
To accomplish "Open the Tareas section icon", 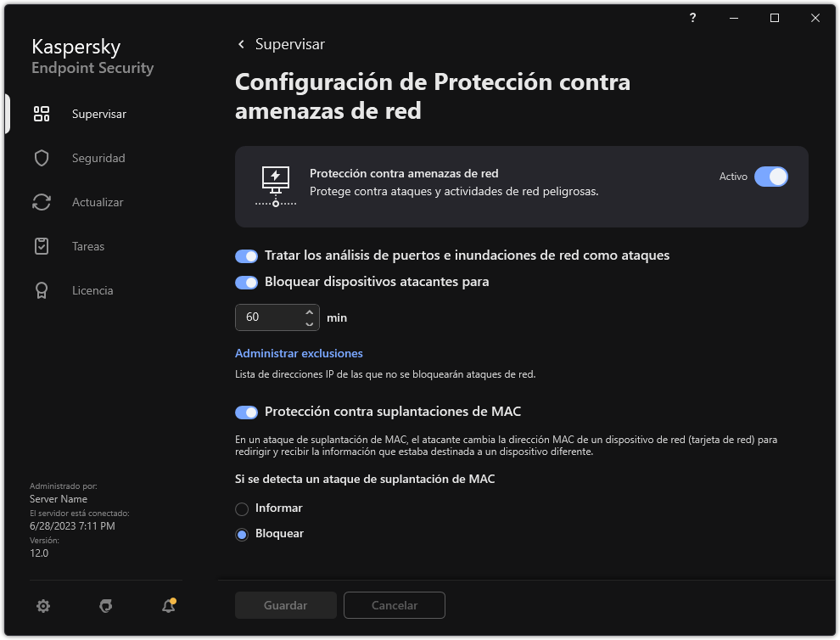I will click(41, 246).
